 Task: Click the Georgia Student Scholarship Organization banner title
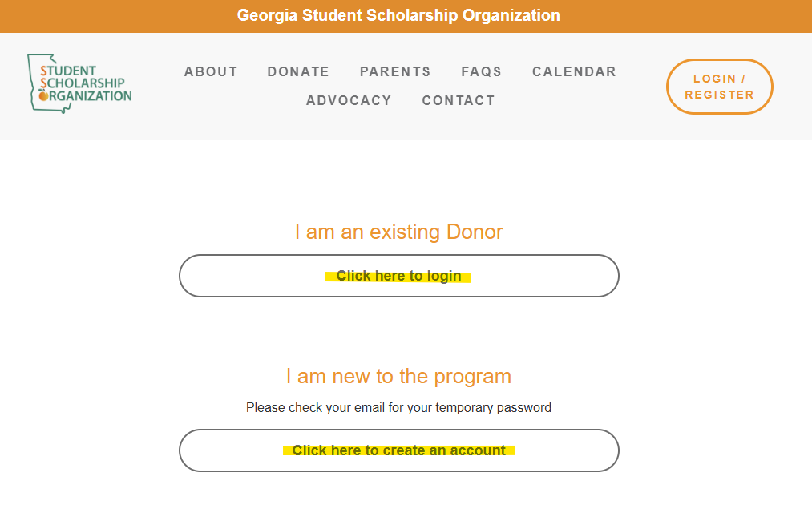[x=398, y=15]
